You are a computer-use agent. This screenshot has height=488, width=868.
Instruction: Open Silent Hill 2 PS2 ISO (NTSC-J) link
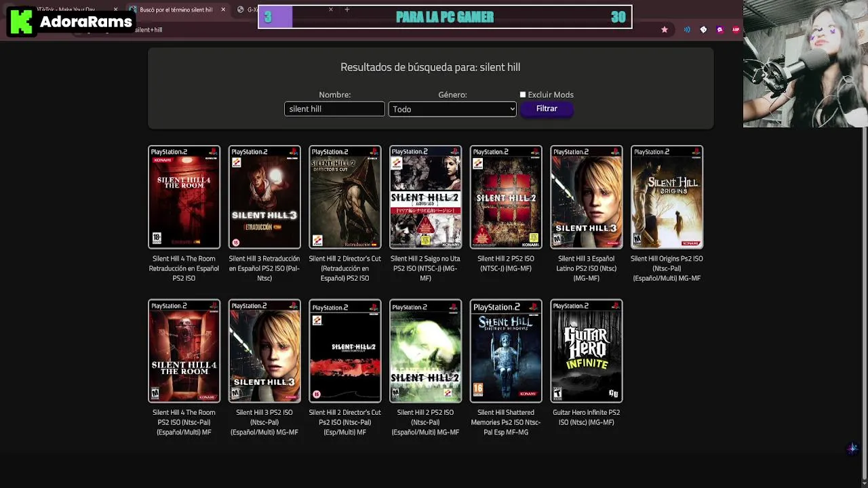tap(506, 264)
